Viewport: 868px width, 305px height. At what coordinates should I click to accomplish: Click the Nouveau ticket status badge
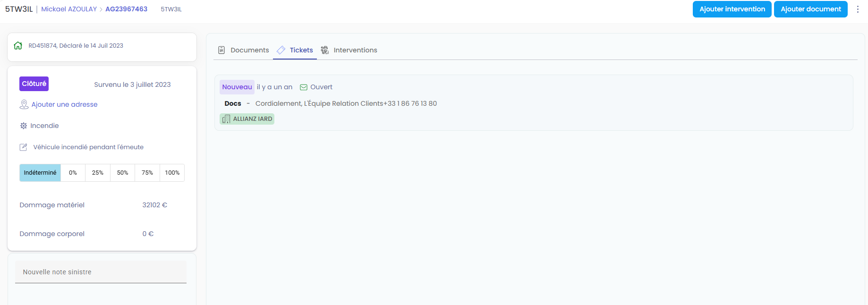pos(237,87)
